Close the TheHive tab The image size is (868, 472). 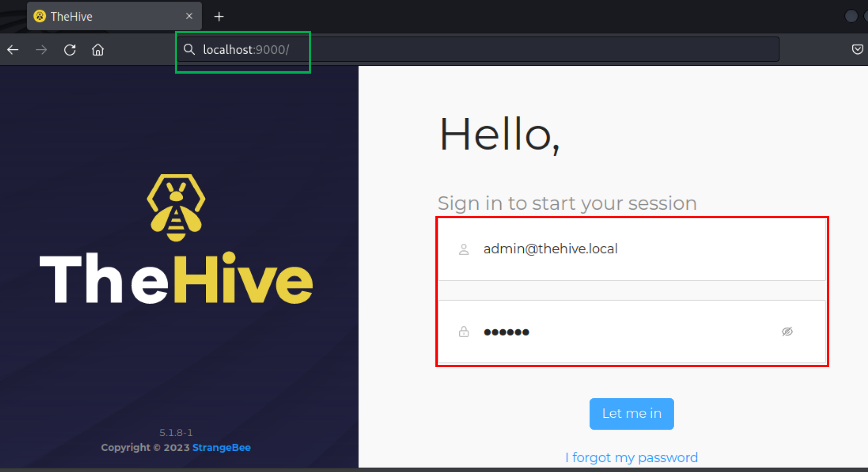tap(189, 16)
